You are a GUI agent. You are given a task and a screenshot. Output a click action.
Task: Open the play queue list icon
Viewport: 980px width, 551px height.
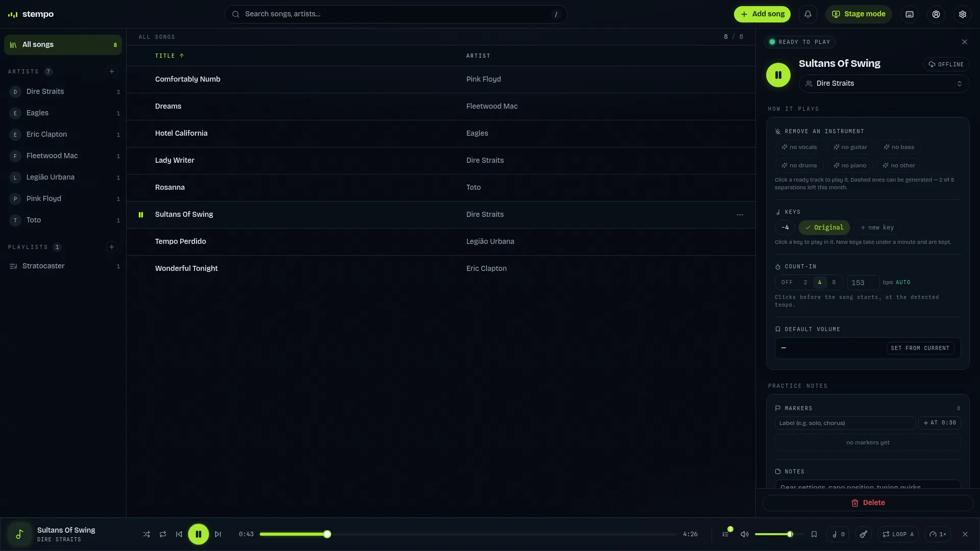click(725, 534)
